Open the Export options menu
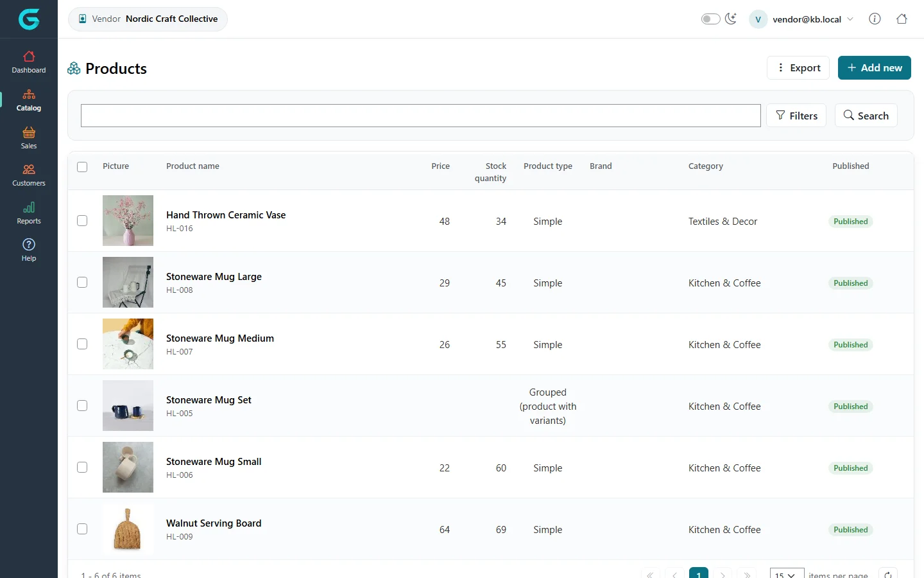Image resolution: width=924 pixels, height=578 pixels. [798, 67]
